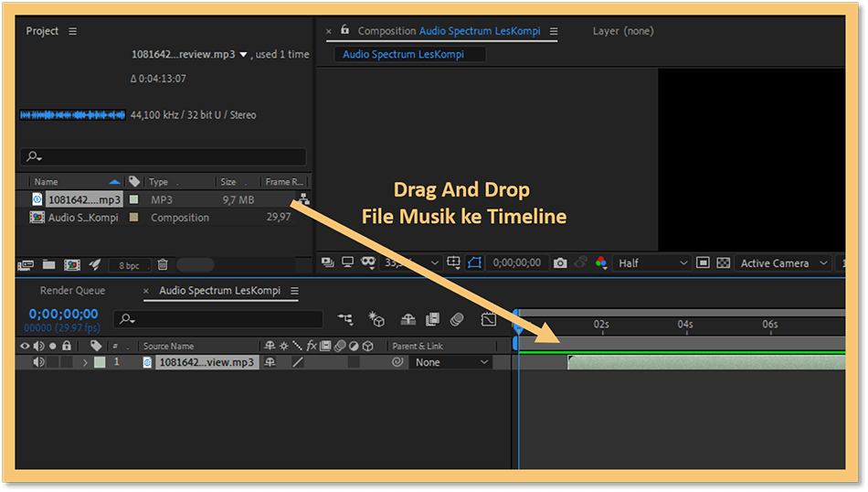Image resolution: width=868 pixels, height=492 pixels.
Task: Click the Draft 3D icon in timeline
Action: 376,318
